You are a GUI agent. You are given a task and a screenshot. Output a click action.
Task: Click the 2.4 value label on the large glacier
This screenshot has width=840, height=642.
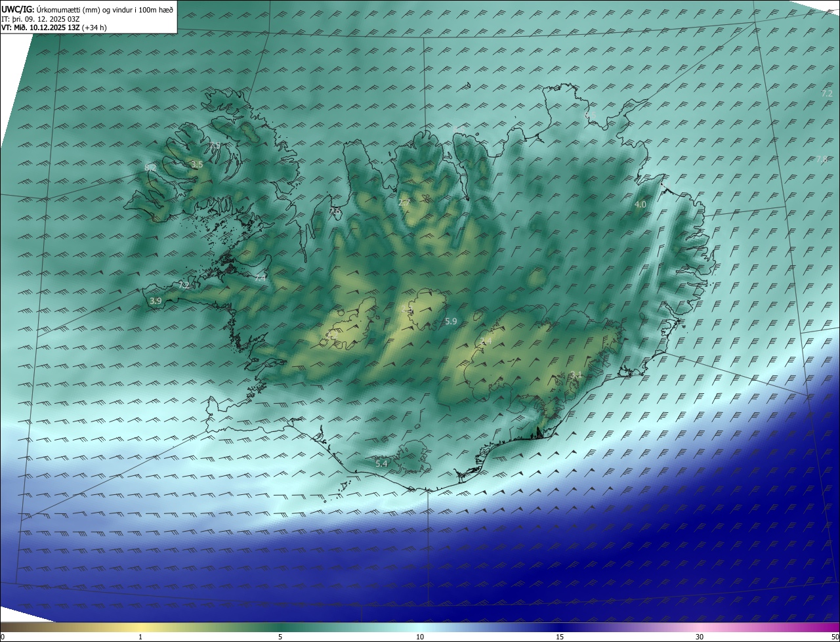coord(486,341)
